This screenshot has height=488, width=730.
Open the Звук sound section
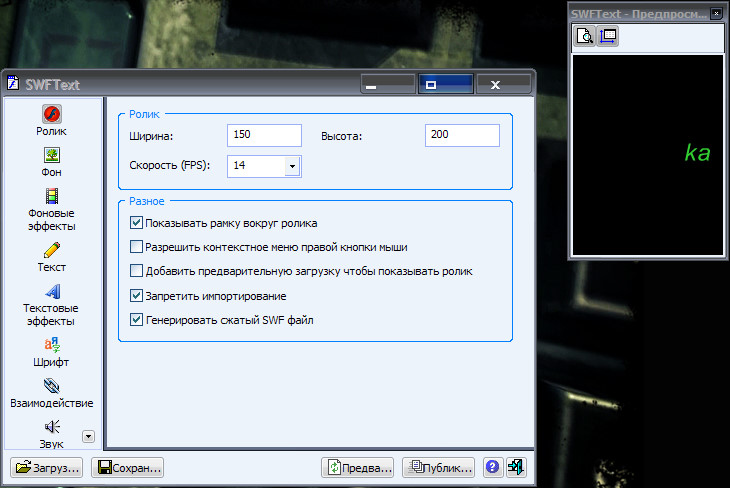tap(51, 434)
